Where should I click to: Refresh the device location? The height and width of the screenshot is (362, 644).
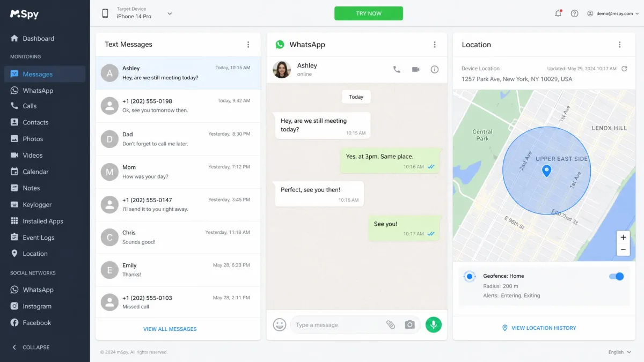click(624, 69)
